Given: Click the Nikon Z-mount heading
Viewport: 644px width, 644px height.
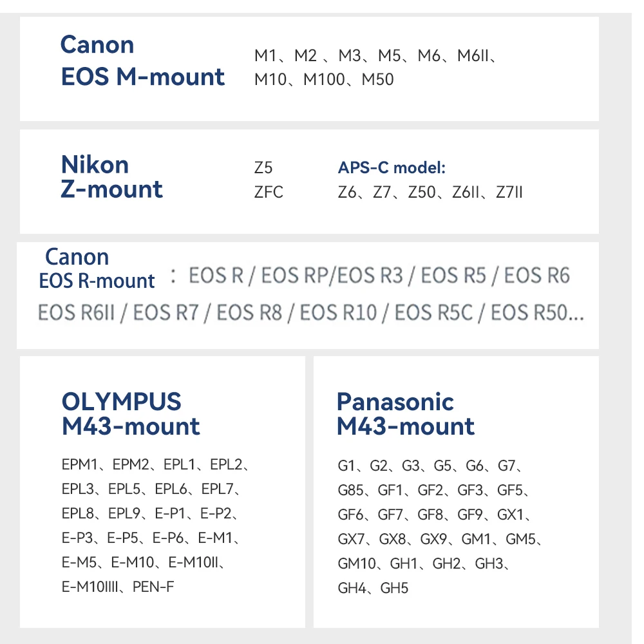Looking at the screenshot, I should (x=112, y=177).
